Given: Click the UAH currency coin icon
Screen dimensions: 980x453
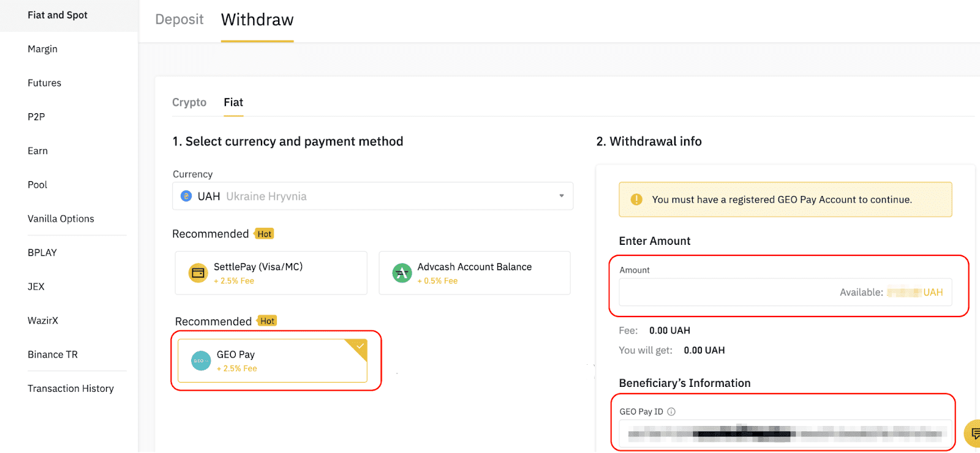Looking at the screenshot, I should [186, 196].
